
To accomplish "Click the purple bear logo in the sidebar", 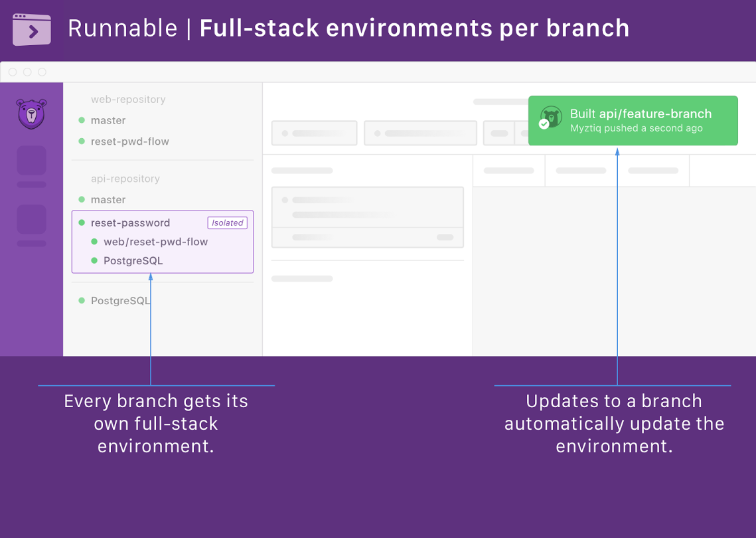I will pyautogui.click(x=31, y=114).
